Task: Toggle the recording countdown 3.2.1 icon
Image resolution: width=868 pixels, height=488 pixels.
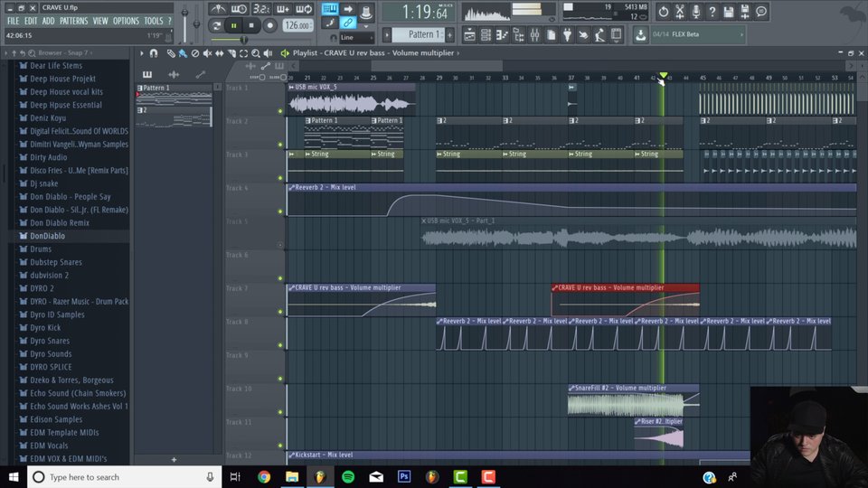Action: coord(260,9)
